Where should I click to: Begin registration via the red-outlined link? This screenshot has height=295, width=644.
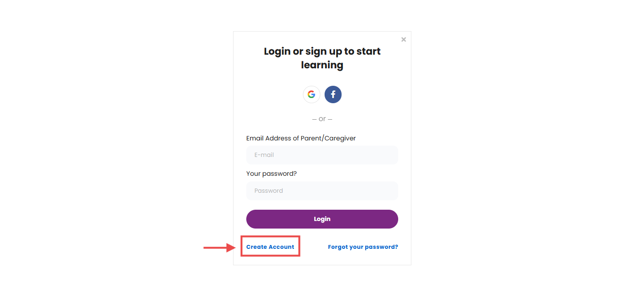click(x=270, y=247)
